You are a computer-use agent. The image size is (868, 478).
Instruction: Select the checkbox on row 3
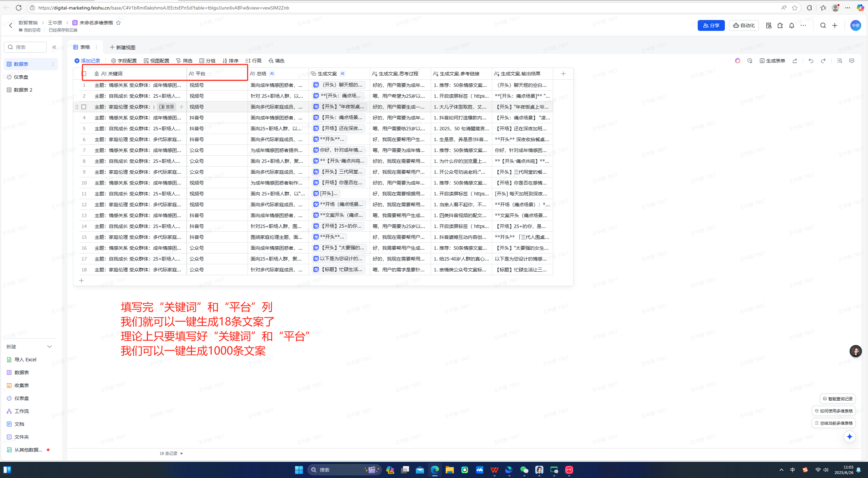pos(84,107)
